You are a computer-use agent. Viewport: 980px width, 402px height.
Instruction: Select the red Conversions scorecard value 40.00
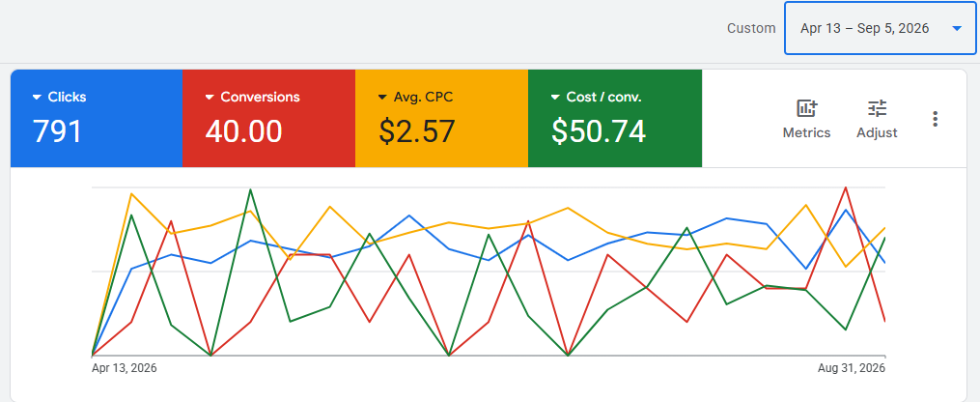tap(243, 131)
